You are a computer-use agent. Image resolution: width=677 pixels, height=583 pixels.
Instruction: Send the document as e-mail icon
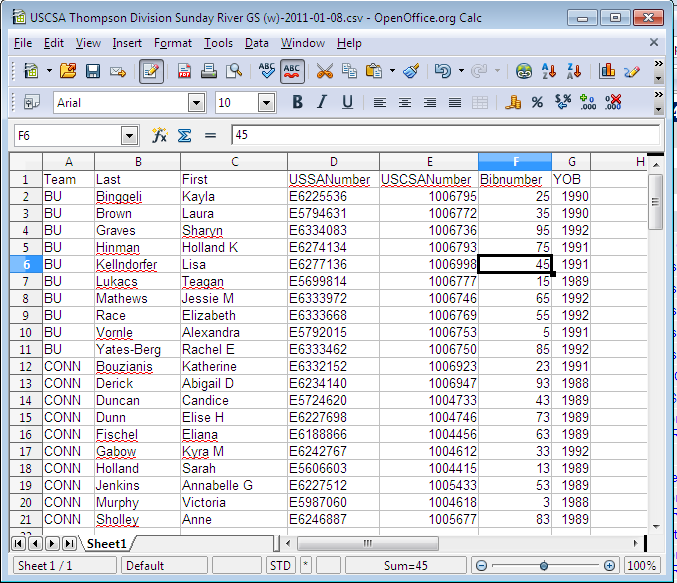(x=117, y=71)
